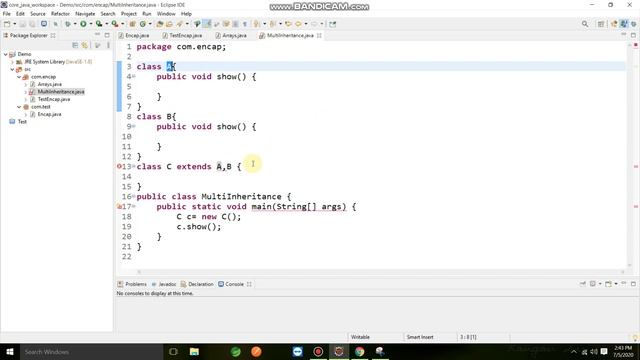Open the Run button dropdown arrow
640x360 pixels.
click(x=90, y=24)
